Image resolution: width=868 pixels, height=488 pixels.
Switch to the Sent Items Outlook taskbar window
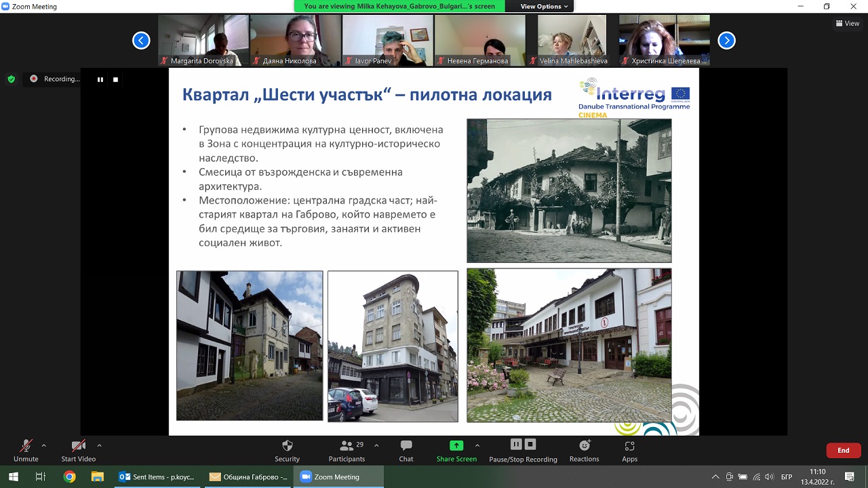[x=157, y=476]
